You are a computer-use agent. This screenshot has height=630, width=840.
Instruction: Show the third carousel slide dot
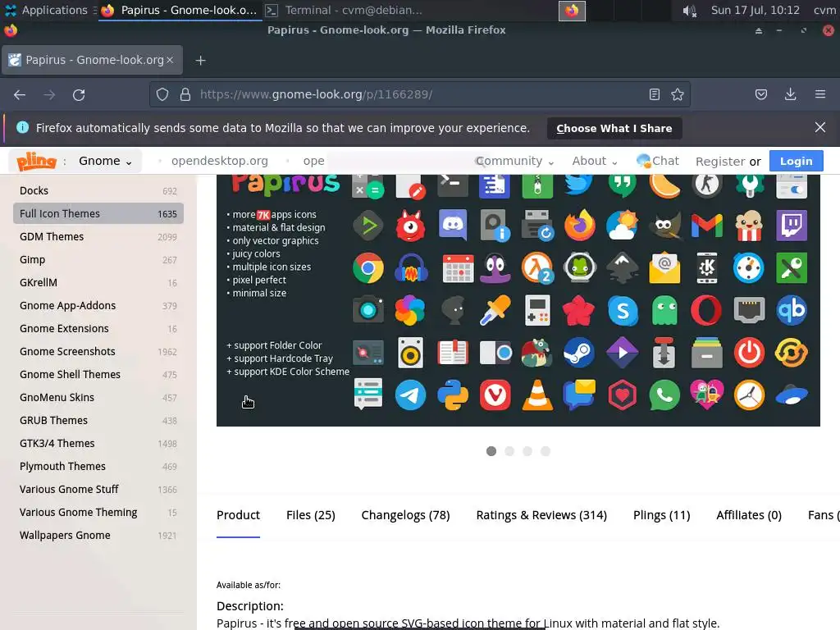[527, 451]
